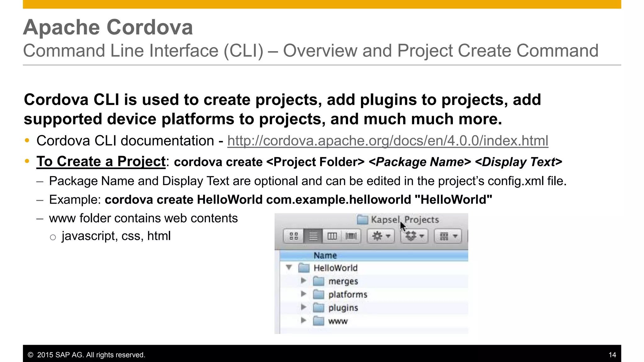Select the platforms folder icon
Image resolution: width=644 pixels, height=362 pixels.
coord(319,294)
